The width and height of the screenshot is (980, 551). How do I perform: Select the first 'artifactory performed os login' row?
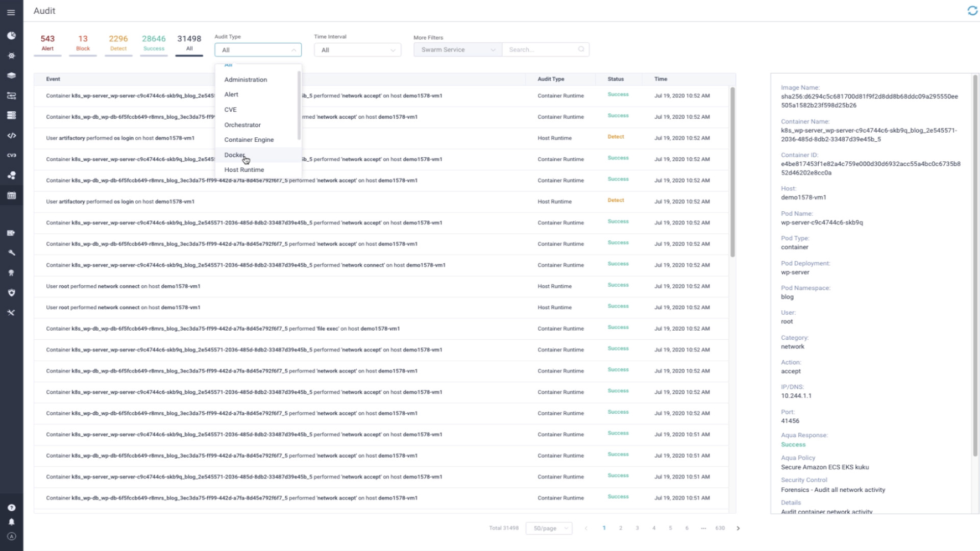pos(381,138)
